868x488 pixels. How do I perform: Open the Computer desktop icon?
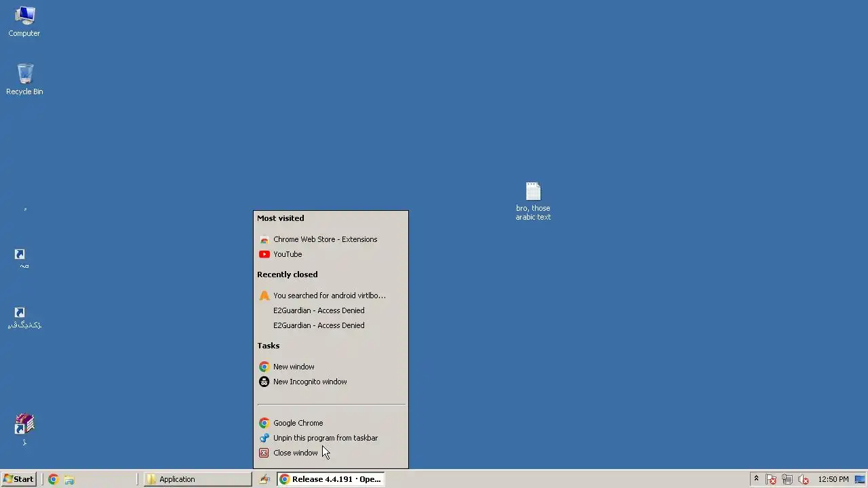pyautogui.click(x=24, y=21)
